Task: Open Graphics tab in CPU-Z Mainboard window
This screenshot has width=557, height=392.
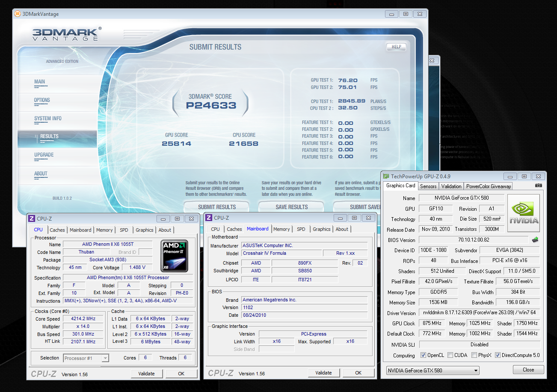Action: [x=322, y=229]
